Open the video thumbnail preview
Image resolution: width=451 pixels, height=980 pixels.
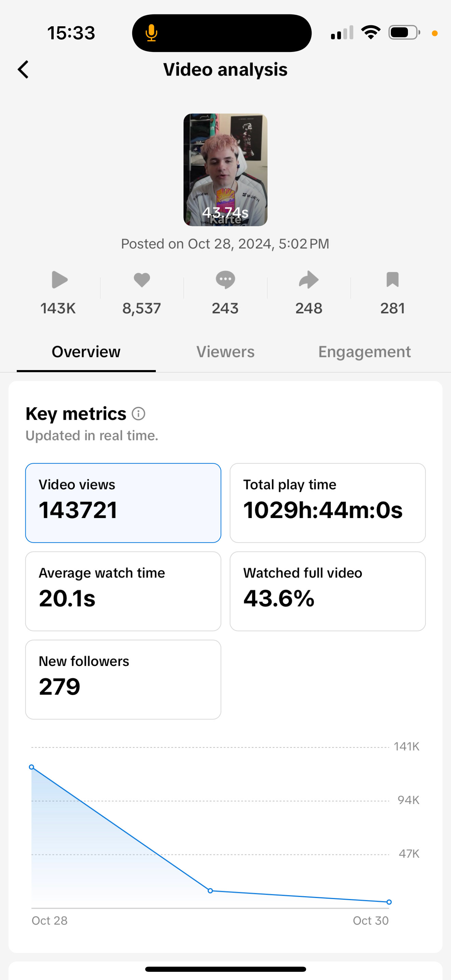point(225,170)
